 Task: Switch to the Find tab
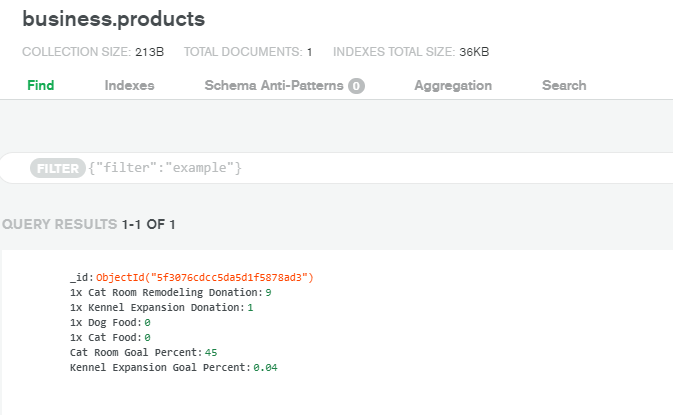pyautogui.click(x=40, y=86)
